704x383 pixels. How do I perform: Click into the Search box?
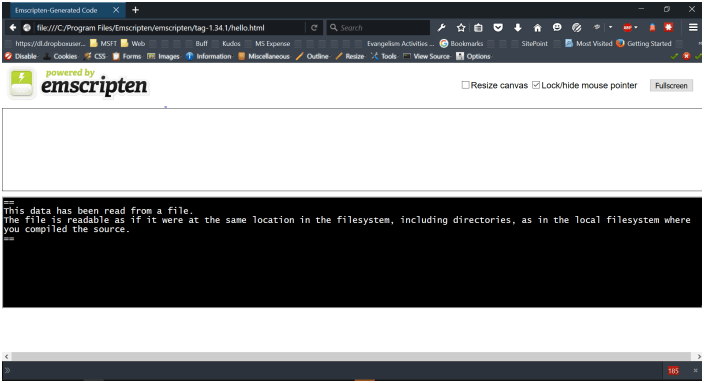[379, 28]
